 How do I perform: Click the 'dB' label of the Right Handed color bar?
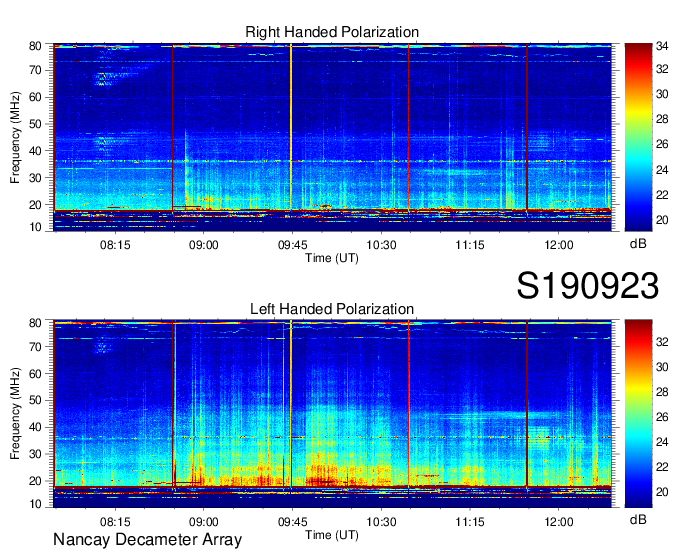pos(638,244)
